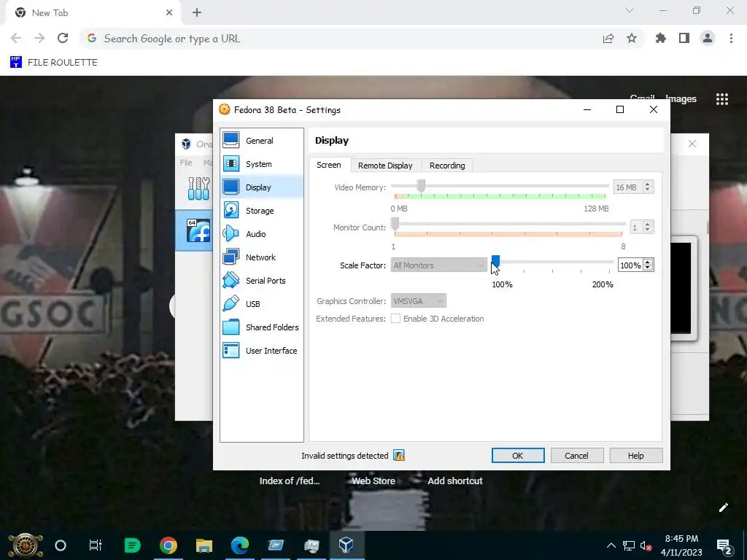The width and height of the screenshot is (747, 560).
Task: Open notification center on taskbar
Action: 724,545
